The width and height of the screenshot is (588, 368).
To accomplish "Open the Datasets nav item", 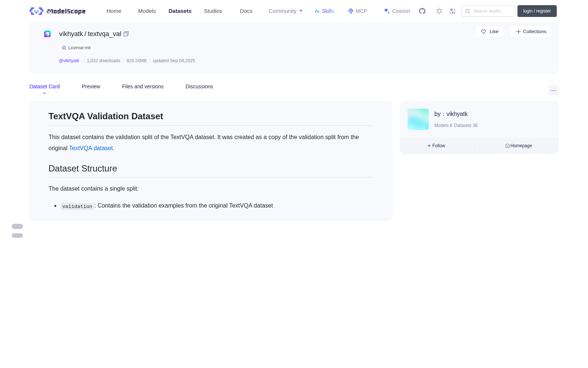I will [x=180, y=11].
